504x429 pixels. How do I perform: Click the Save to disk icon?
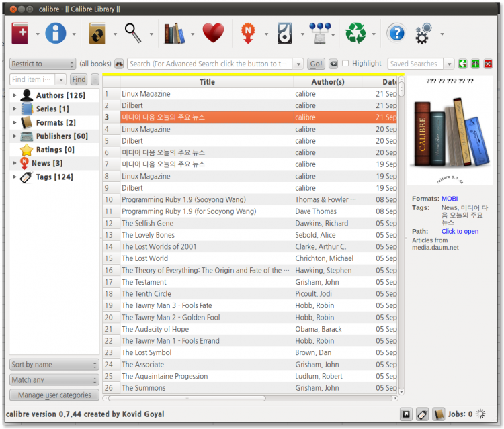[284, 34]
